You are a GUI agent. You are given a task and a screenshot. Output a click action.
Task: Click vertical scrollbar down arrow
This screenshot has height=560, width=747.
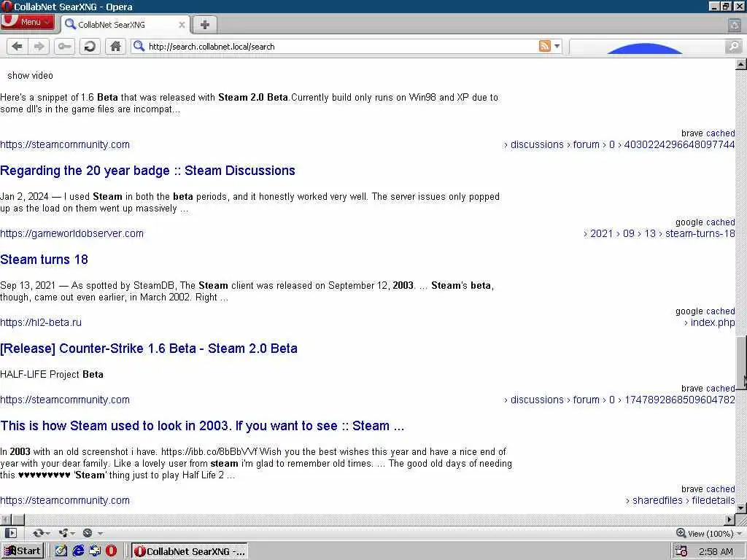(741, 508)
